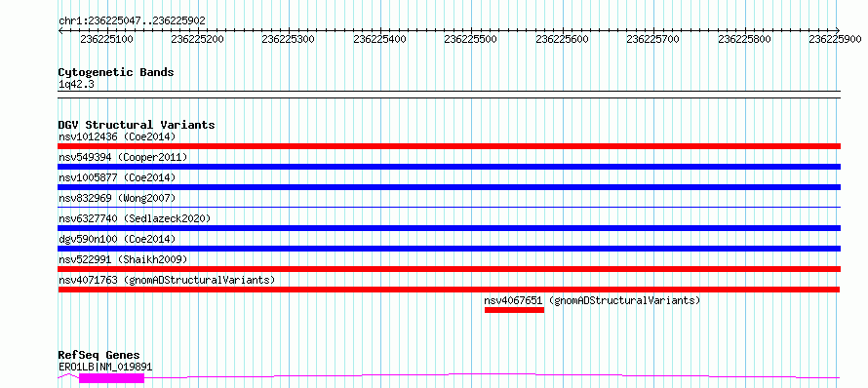This screenshot has height=388, width=868.
Task: Select the blue dgv590n100 variant bar
Action: [450, 249]
